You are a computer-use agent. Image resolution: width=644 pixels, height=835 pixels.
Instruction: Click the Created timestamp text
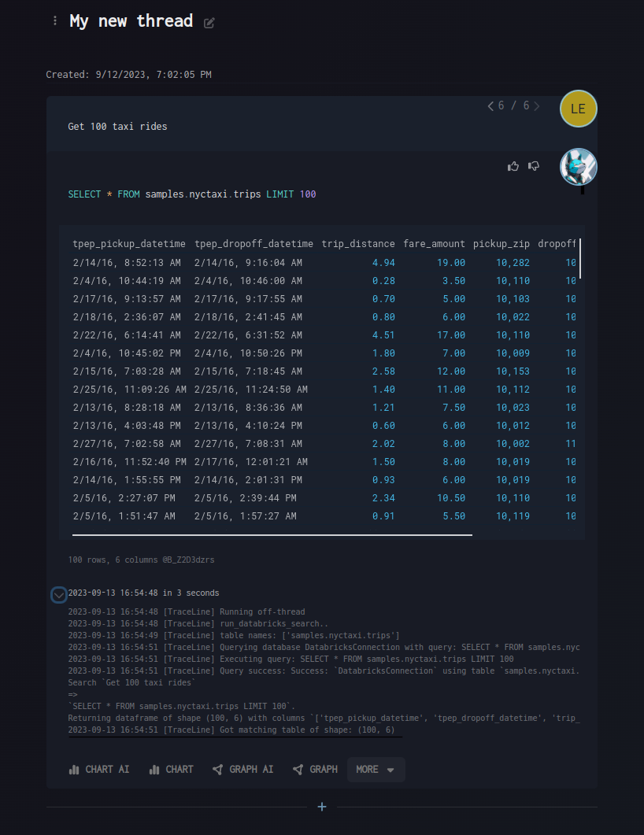(128, 75)
